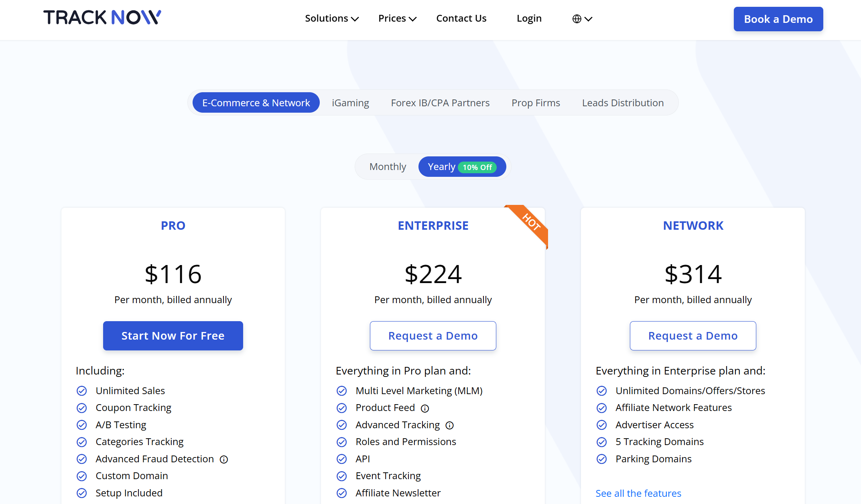The height and width of the screenshot is (504, 861).
Task: Open See all the features link
Action: click(x=638, y=493)
